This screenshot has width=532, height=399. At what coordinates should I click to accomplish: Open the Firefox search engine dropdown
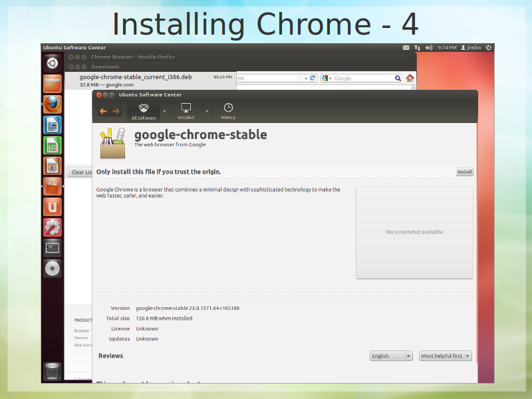point(327,78)
